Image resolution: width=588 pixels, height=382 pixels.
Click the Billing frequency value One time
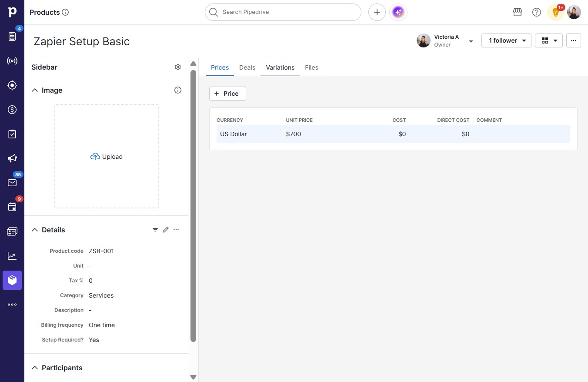click(102, 325)
